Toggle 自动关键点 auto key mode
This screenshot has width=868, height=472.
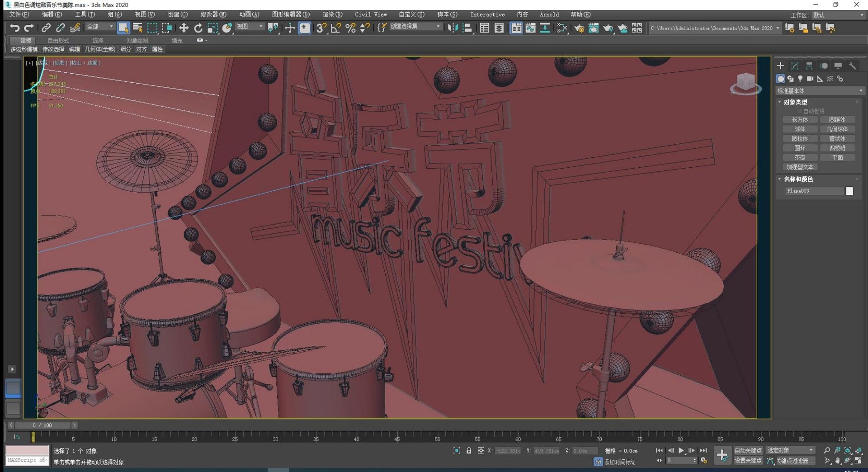click(x=748, y=451)
